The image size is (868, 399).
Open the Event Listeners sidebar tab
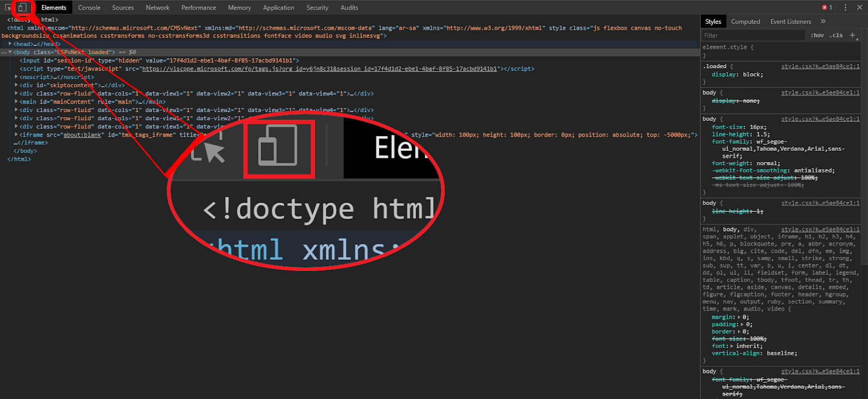click(x=790, y=22)
